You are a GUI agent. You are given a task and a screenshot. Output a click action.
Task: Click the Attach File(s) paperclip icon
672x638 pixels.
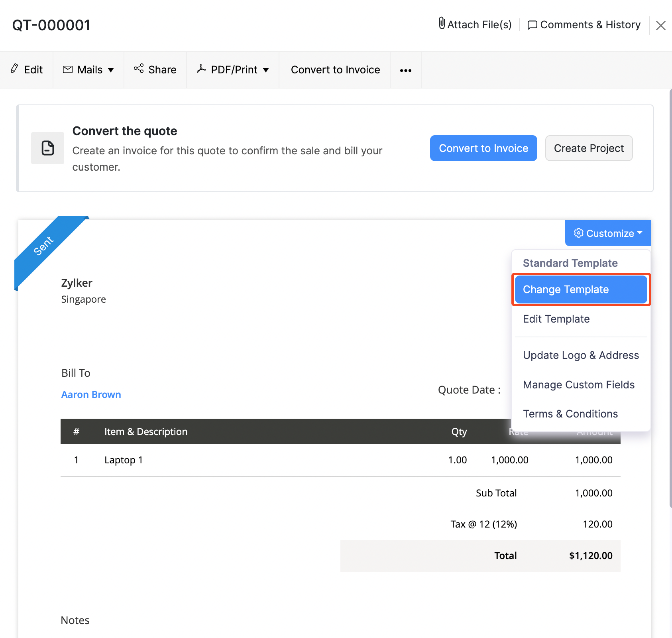coord(441,24)
